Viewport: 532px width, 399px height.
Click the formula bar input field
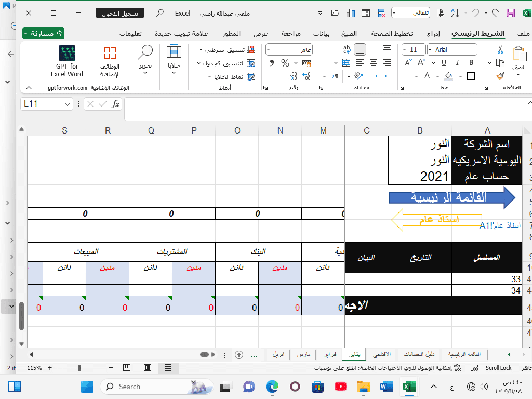326,109
